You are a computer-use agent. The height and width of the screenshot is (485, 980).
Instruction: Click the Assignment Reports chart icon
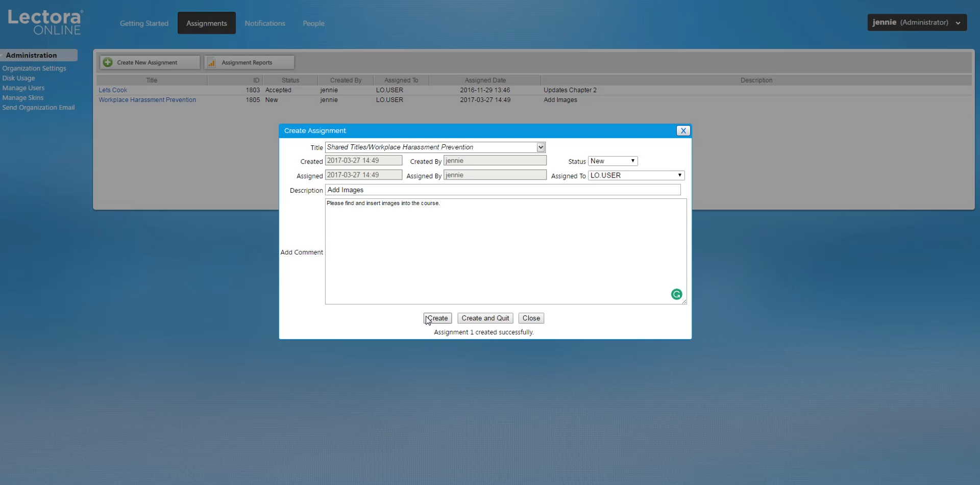tap(211, 62)
